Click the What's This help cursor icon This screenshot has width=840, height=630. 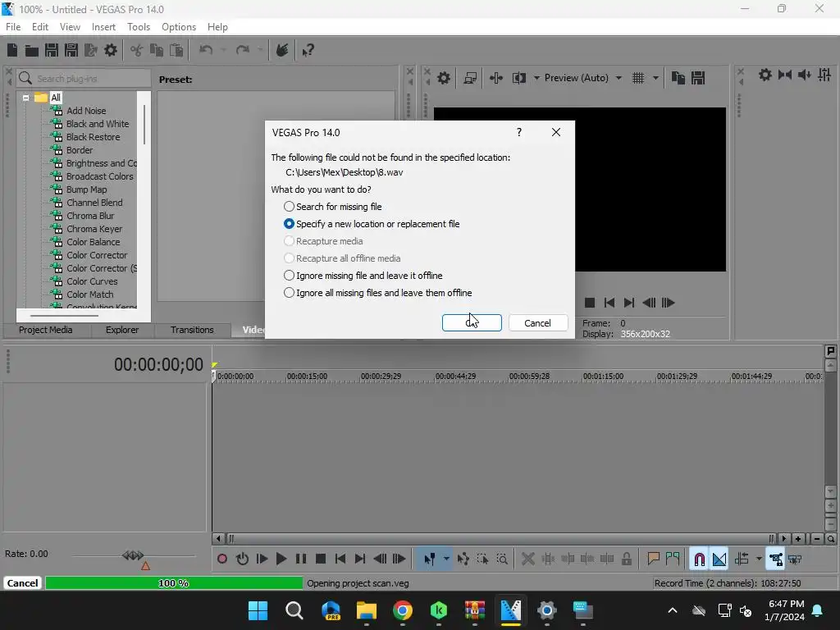tap(308, 50)
